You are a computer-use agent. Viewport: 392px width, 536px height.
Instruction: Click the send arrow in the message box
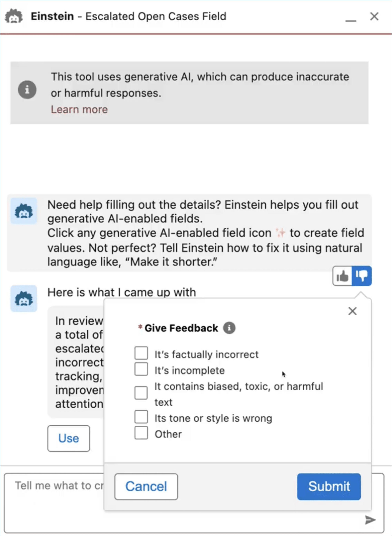pos(370,520)
